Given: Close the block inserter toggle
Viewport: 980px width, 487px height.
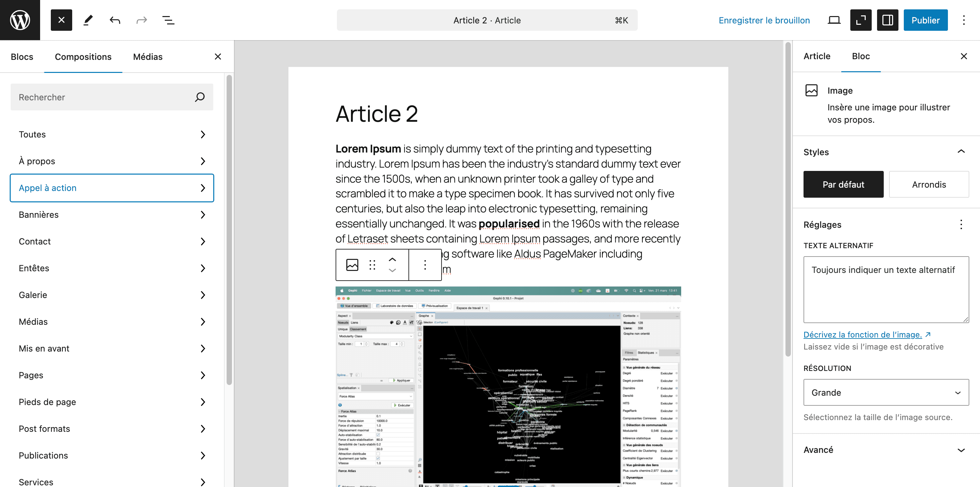Looking at the screenshot, I should 61,20.
